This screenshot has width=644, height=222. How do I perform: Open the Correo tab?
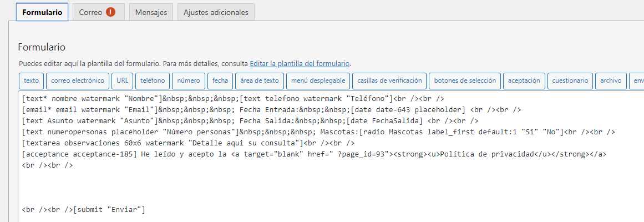click(x=99, y=12)
